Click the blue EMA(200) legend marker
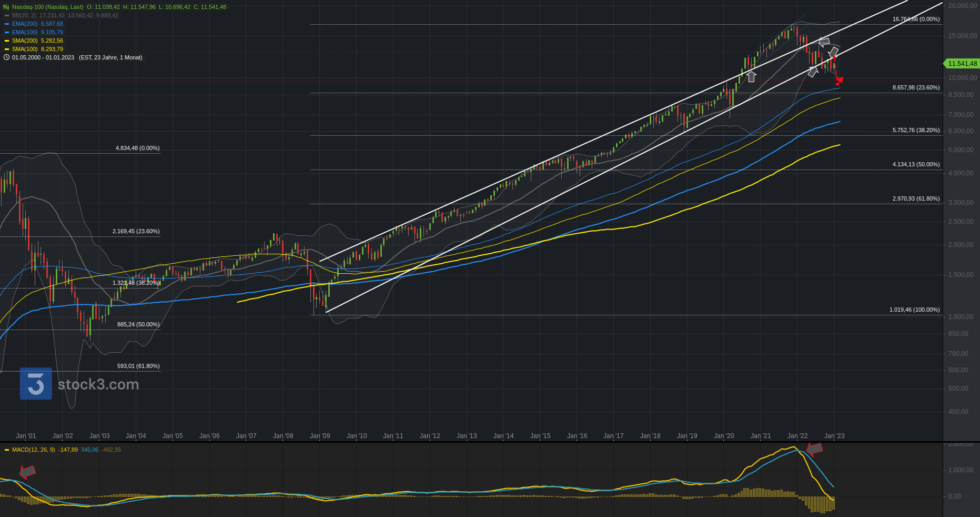The width and height of the screenshot is (980, 517). (x=7, y=24)
